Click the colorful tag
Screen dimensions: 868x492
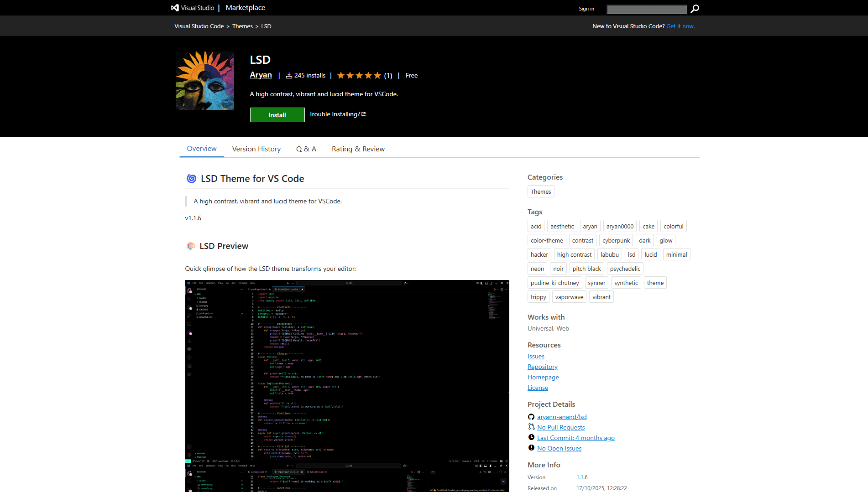674,226
